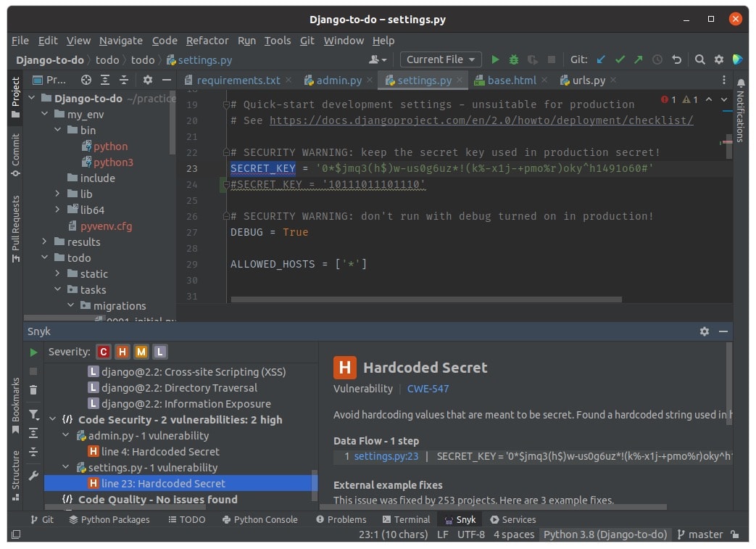Toggle High severity filter H
The width and height of the screenshot is (756, 549).
(x=122, y=352)
